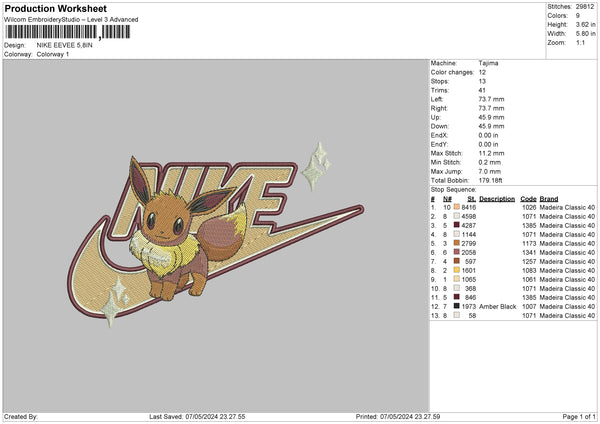
Task: Click the Description column header
Action: pos(497,197)
